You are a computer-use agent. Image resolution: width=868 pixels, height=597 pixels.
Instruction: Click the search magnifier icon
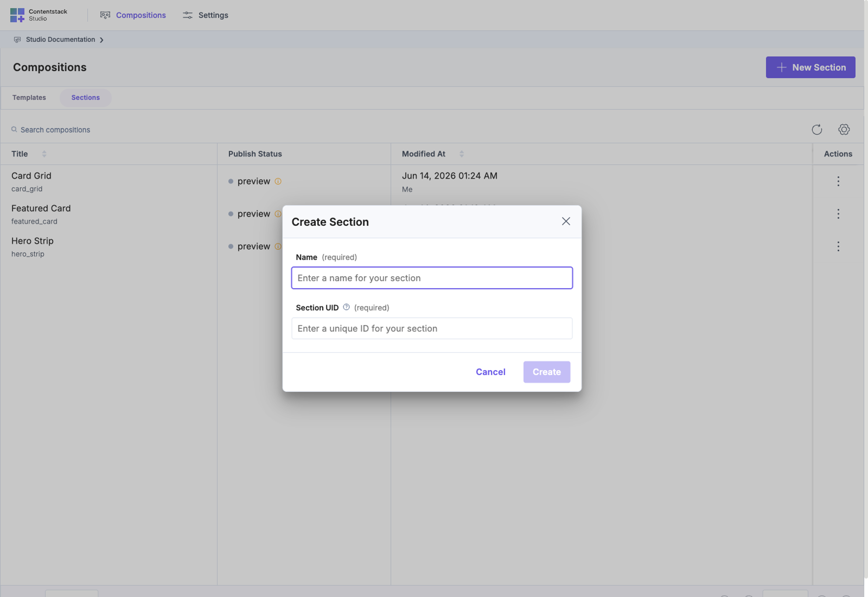(14, 129)
